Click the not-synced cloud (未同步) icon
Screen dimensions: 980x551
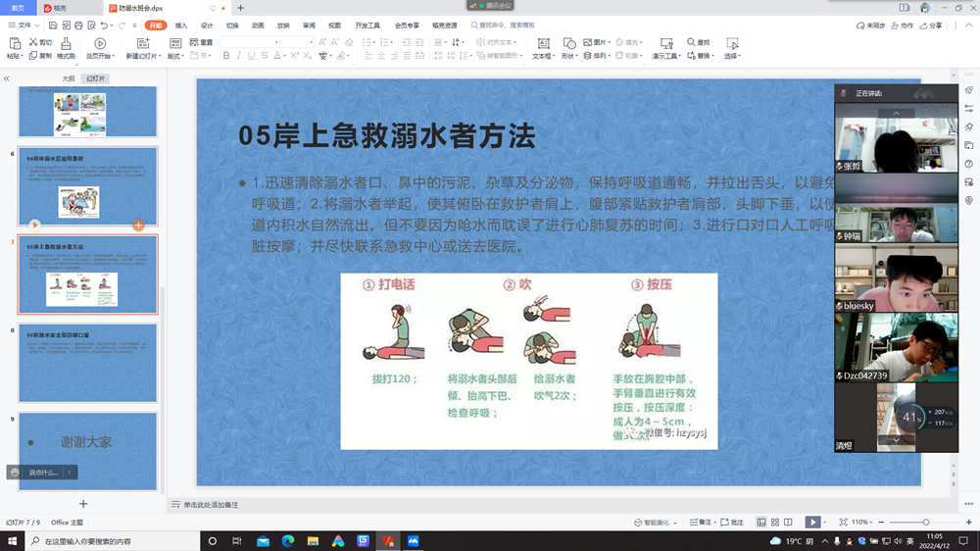pos(860,25)
